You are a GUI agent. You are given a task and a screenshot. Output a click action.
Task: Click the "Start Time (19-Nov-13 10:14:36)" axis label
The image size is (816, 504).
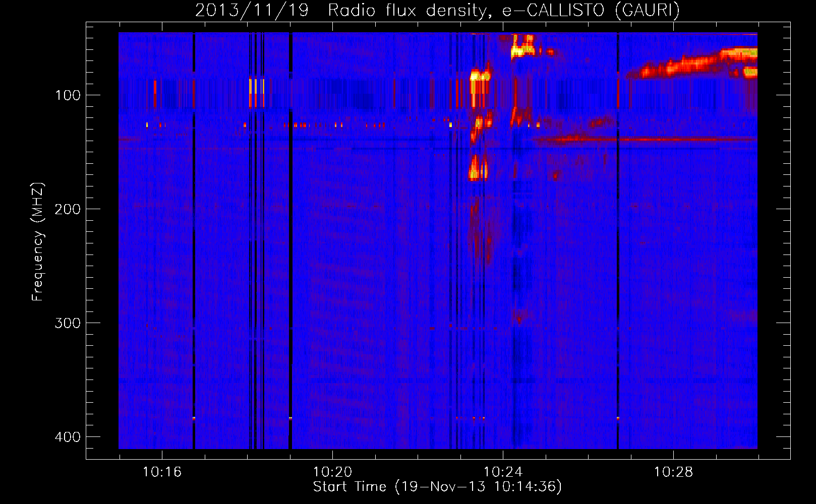point(437,487)
